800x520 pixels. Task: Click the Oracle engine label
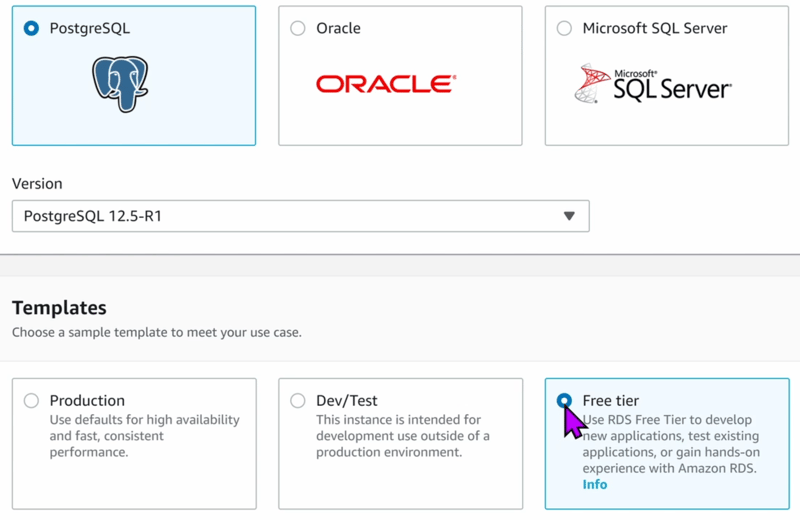pos(338,28)
